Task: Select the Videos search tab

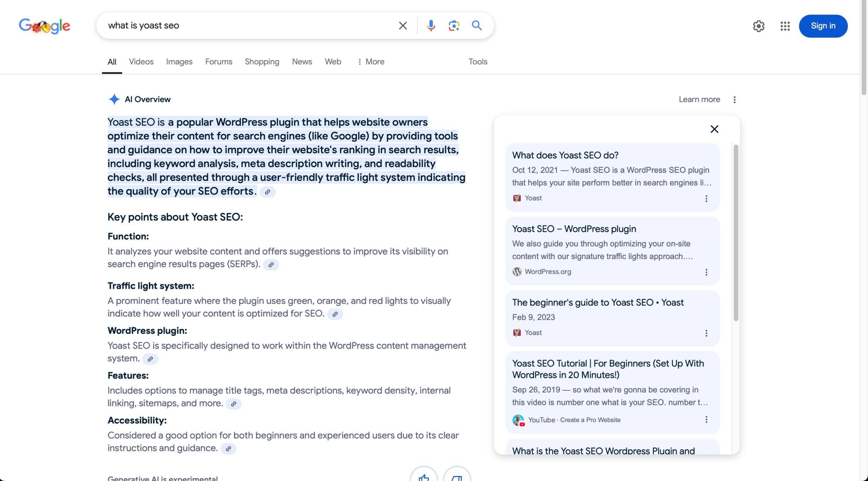Action: [x=141, y=62]
